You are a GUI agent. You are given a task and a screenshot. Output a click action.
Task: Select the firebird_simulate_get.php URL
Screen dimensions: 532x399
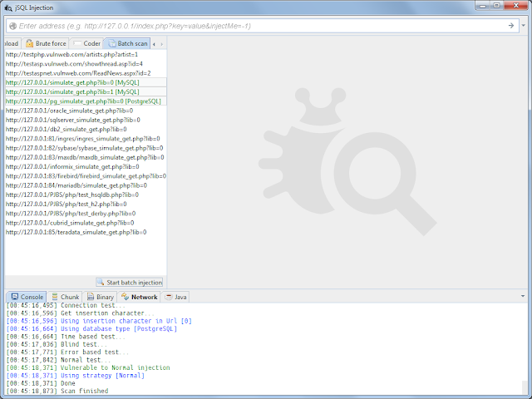(x=86, y=176)
